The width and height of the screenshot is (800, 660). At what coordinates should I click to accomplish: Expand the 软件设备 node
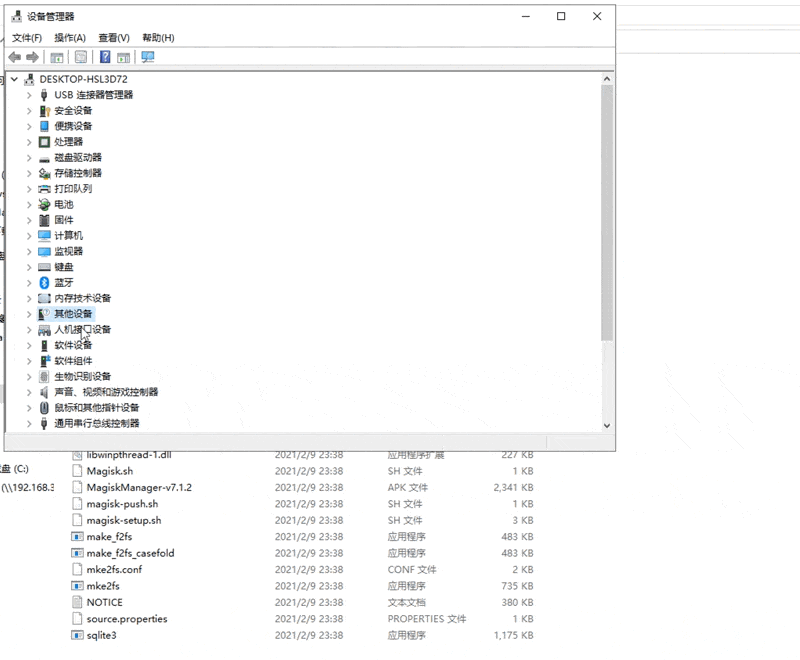click(x=29, y=345)
